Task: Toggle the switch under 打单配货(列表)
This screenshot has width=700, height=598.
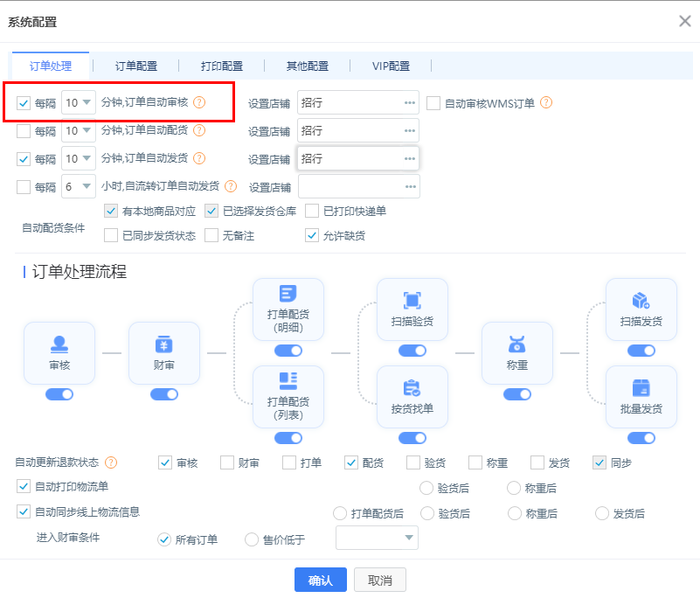Action: pyautogui.click(x=288, y=438)
